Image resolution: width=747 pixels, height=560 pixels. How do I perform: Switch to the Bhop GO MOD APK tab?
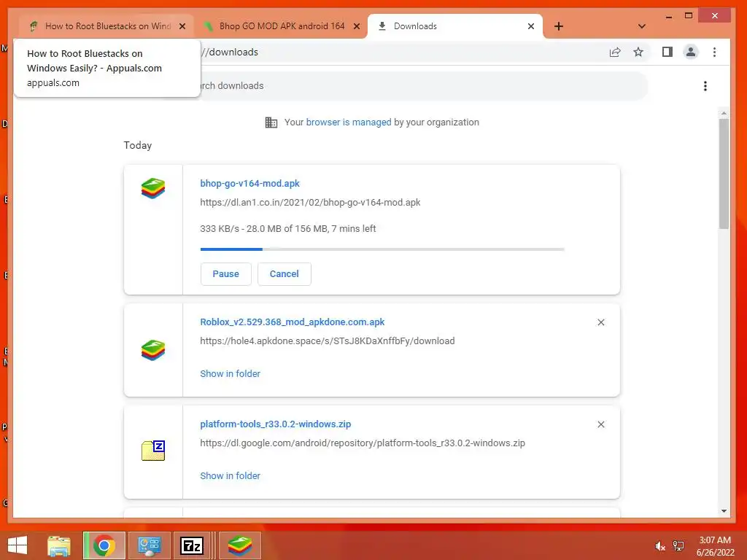(281, 26)
